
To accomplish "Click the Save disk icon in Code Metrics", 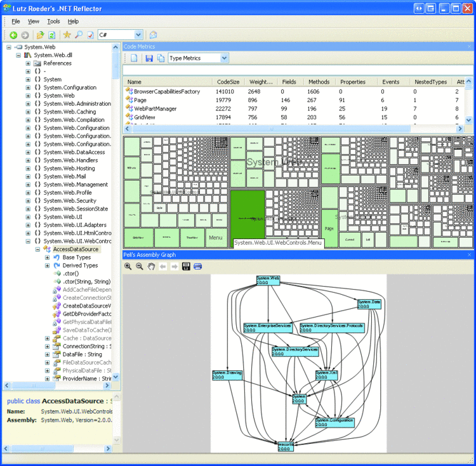I will 149,58.
